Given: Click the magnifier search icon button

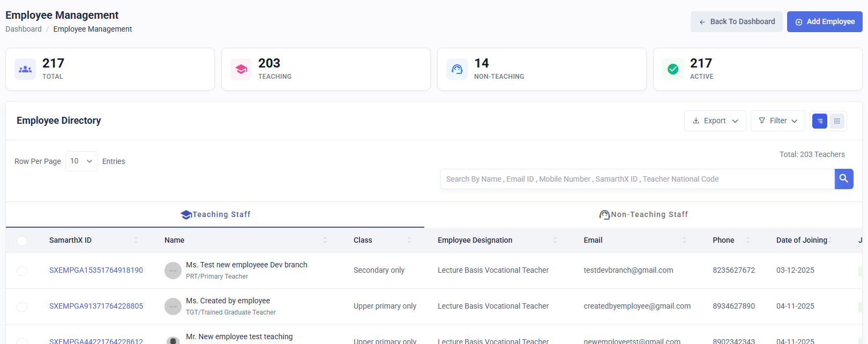Looking at the screenshot, I should (x=844, y=179).
